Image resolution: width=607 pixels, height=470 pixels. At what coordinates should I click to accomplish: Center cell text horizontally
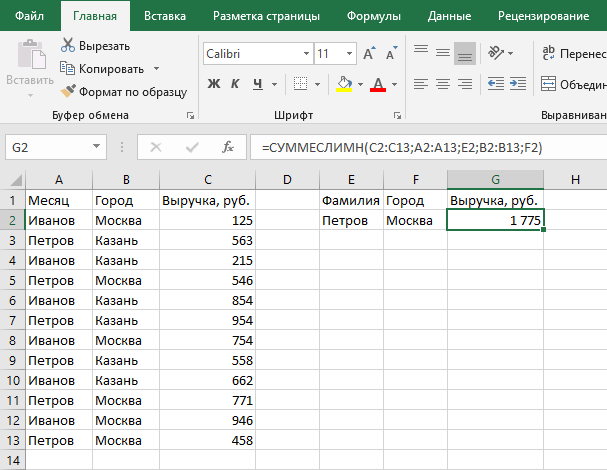443,84
